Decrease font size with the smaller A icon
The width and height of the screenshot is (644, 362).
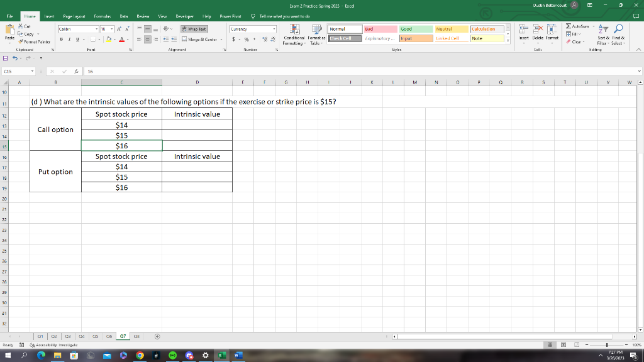[x=127, y=29]
